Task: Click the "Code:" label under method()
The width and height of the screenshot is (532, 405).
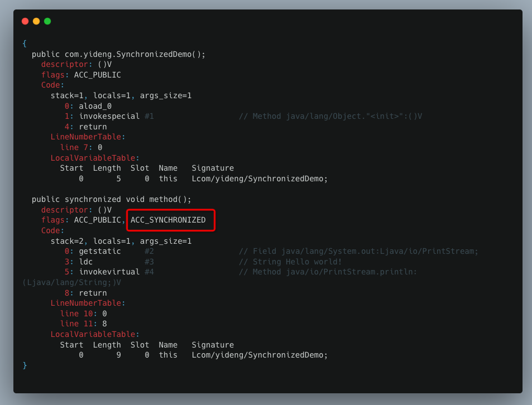Action: pos(52,230)
